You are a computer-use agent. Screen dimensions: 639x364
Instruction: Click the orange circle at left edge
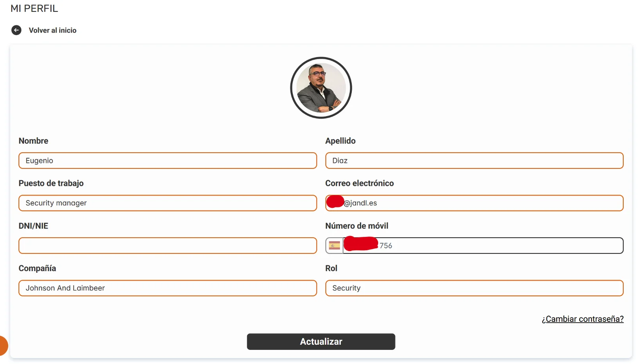pos(3,346)
